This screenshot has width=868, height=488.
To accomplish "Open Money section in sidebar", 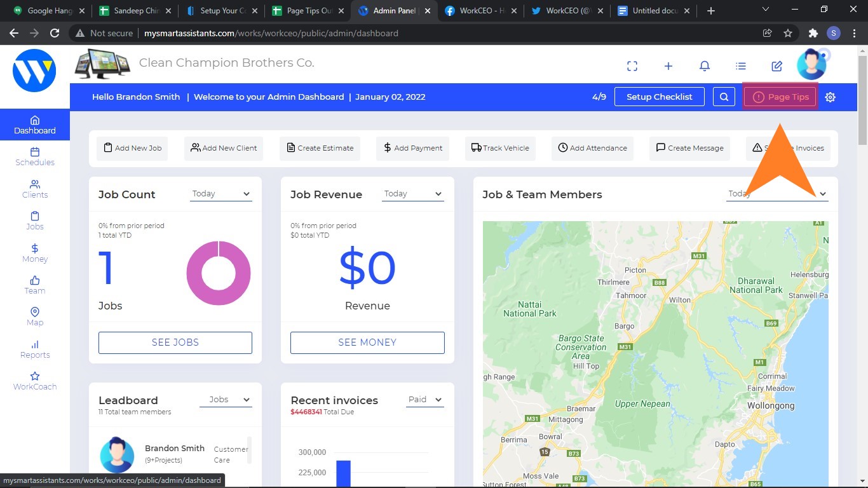I will (x=35, y=253).
